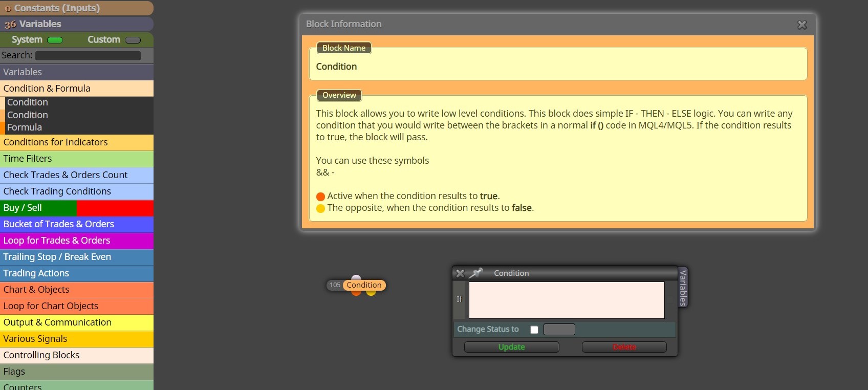The image size is (868, 390).
Task: Open Trailing Stop / Break Even category
Action: click(77, 257)
